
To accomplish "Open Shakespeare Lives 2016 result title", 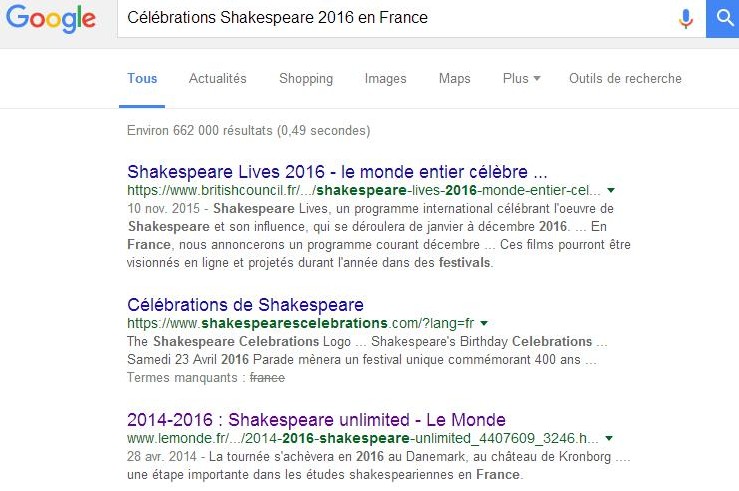I will coord(337,170).
